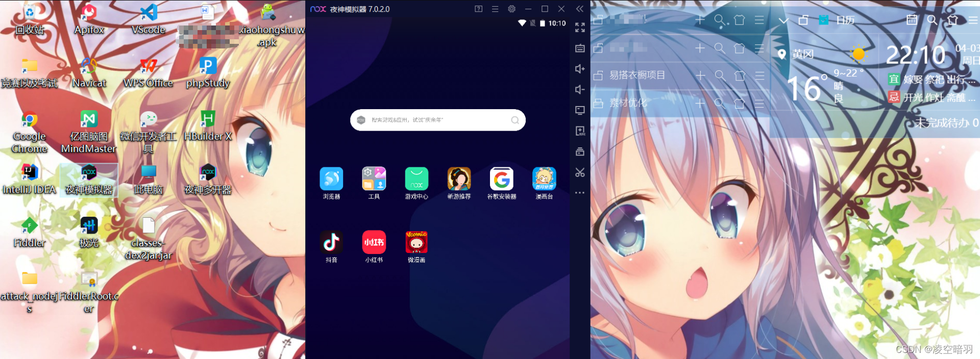Click the Nox fullscreen toggle icon
This screenshot has height=359, width=980.
click(580, 28)
